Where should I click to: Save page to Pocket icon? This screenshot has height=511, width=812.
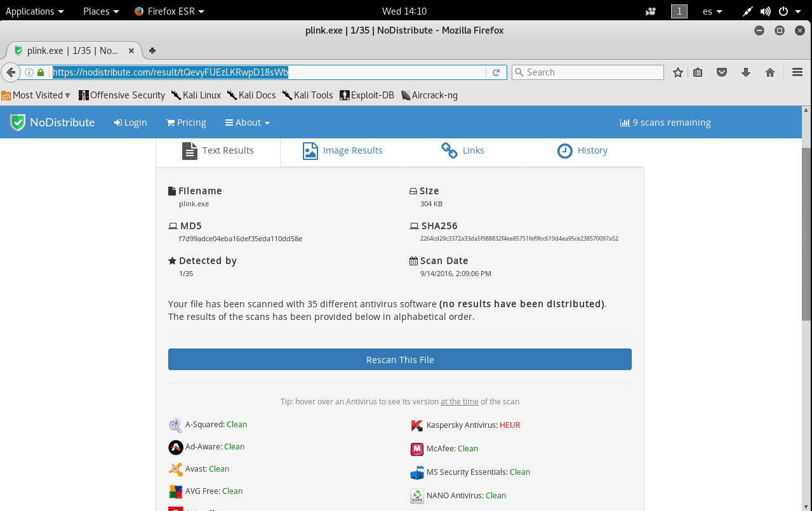(722, 72)
